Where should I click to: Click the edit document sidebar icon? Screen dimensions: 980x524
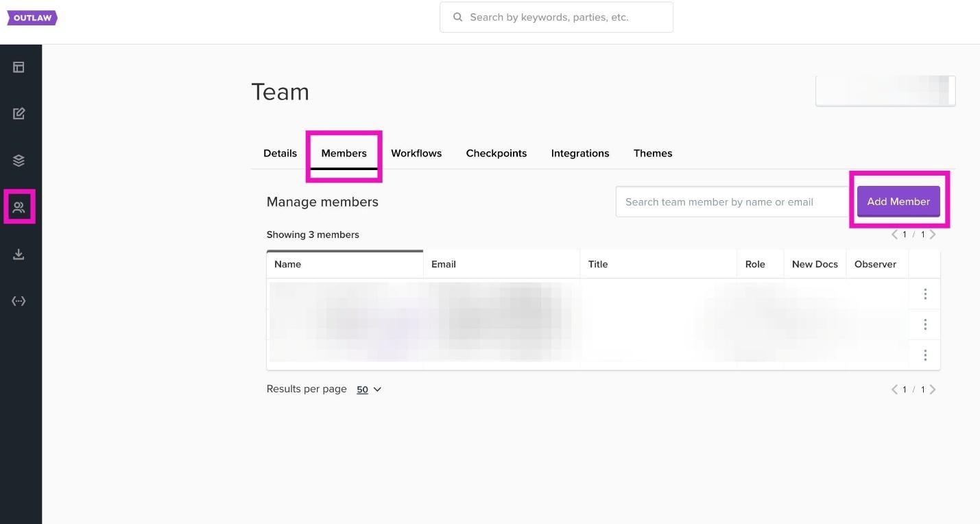(19, 114)
